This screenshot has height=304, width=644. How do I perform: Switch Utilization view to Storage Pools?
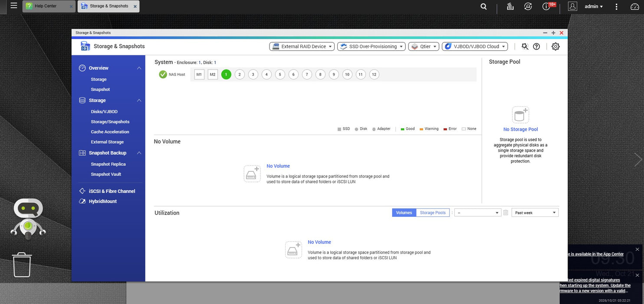click(x=433, y=213)
